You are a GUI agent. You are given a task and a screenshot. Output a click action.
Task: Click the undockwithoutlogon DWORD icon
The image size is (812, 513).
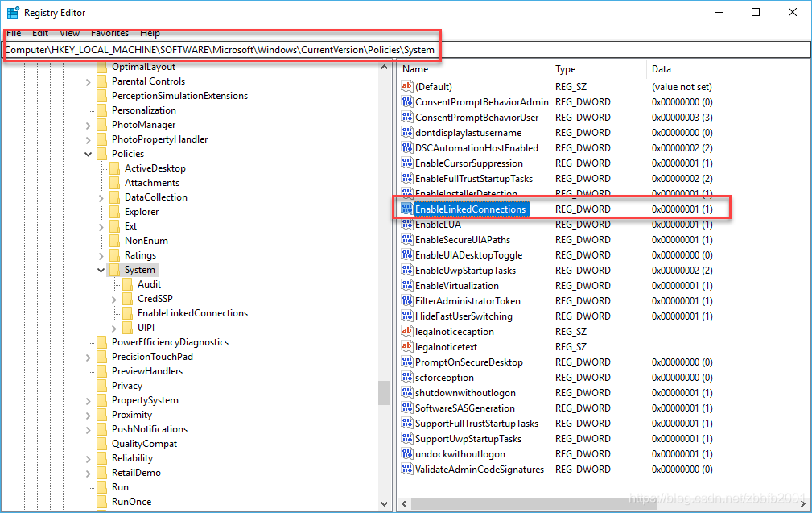coord(407,454)
